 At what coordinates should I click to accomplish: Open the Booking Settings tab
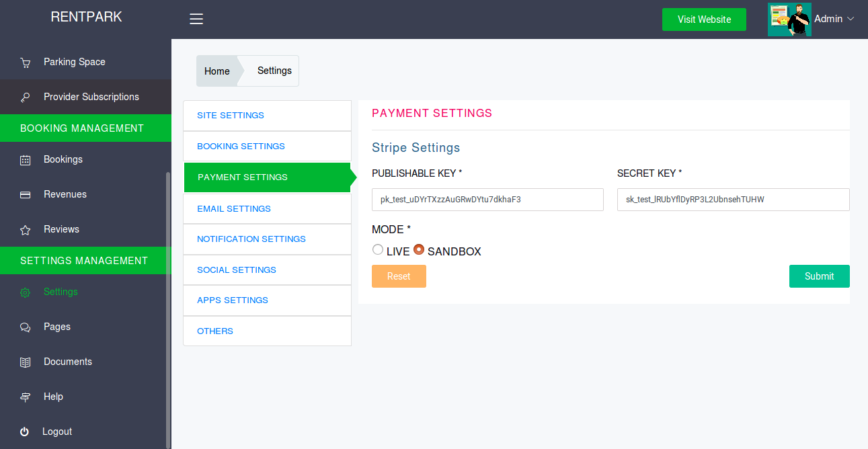[x=267, y=147]
